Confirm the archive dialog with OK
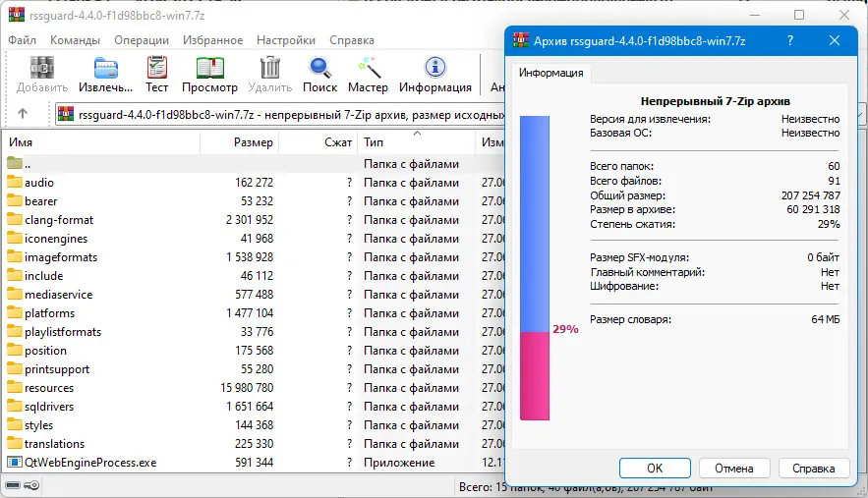Image resolution: width=868 pixels, height=498 pixels. tap(655, 469)
